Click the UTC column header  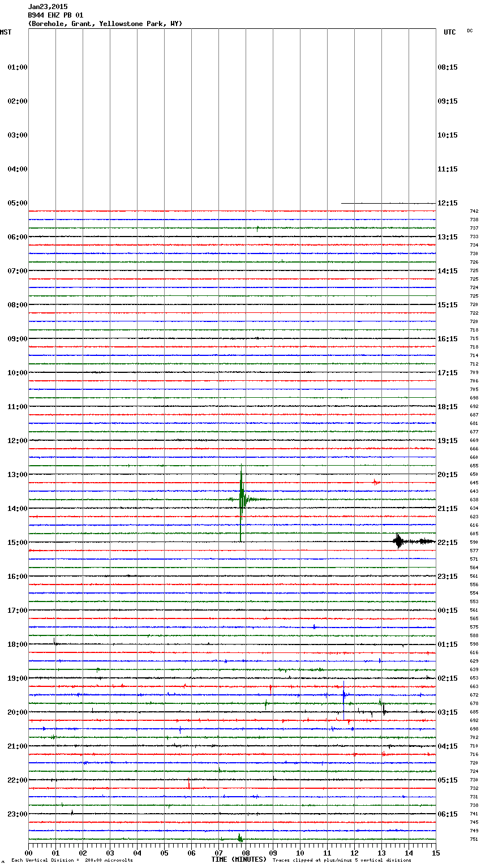[449, 32]
